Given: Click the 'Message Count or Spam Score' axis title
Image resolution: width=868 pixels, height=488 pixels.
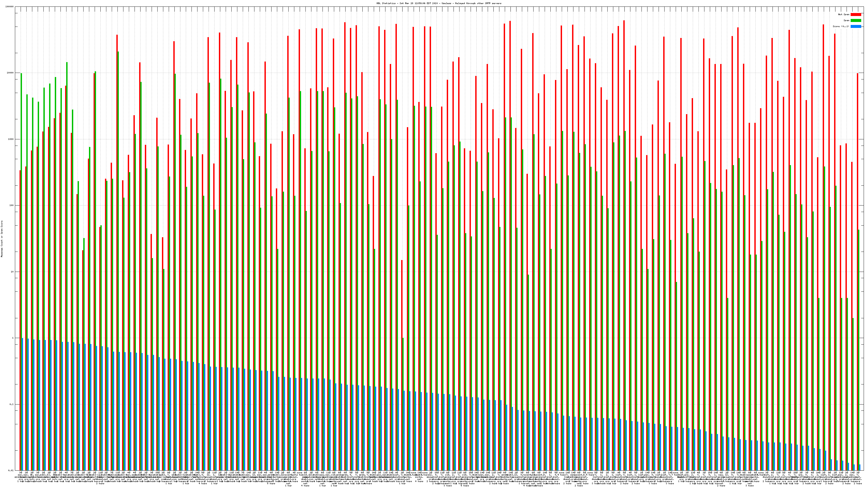Looking at the screenshot, I should [x=2, y=239].
